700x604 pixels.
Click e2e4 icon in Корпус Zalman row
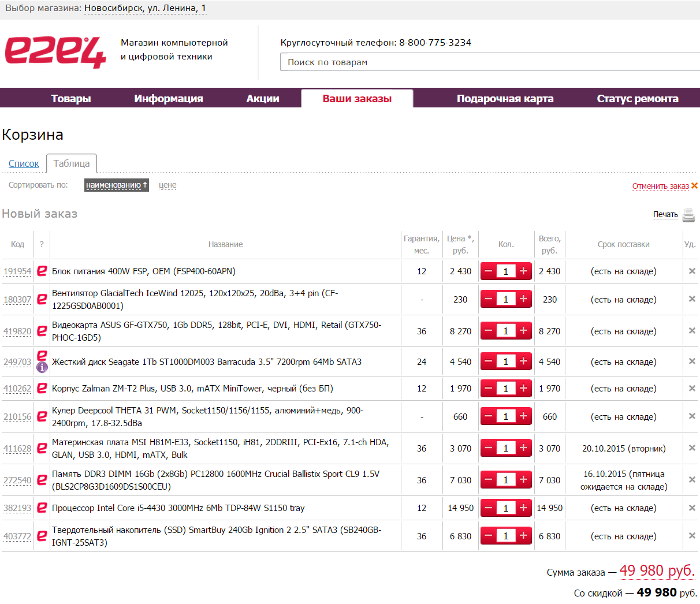(x=42, y=388)
